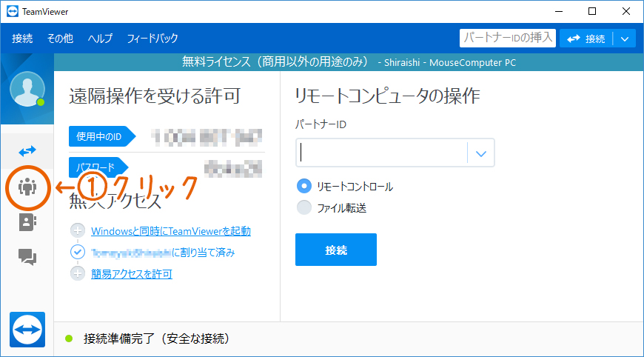Screen dimensions: 644x357
Task: Click checkmark icon beside に割り当て済み
Action: coord(78,252)
